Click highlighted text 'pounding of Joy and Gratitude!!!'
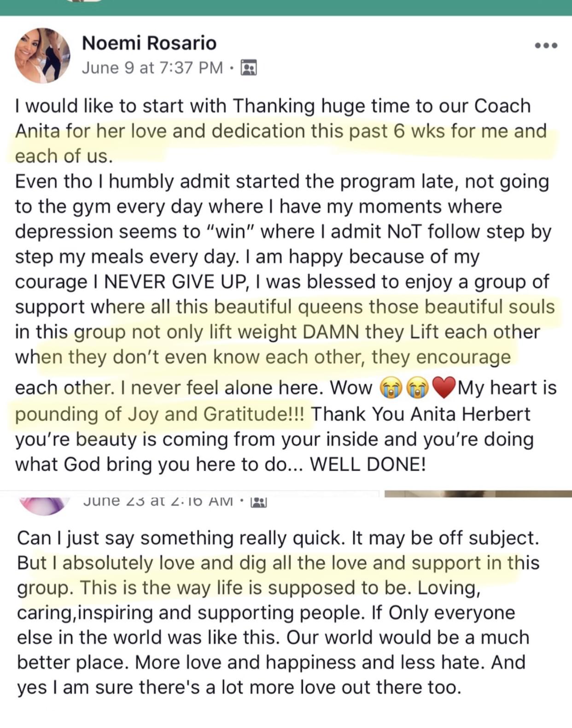The height and width of the screenshot is (728, 572). coord(159,414)
